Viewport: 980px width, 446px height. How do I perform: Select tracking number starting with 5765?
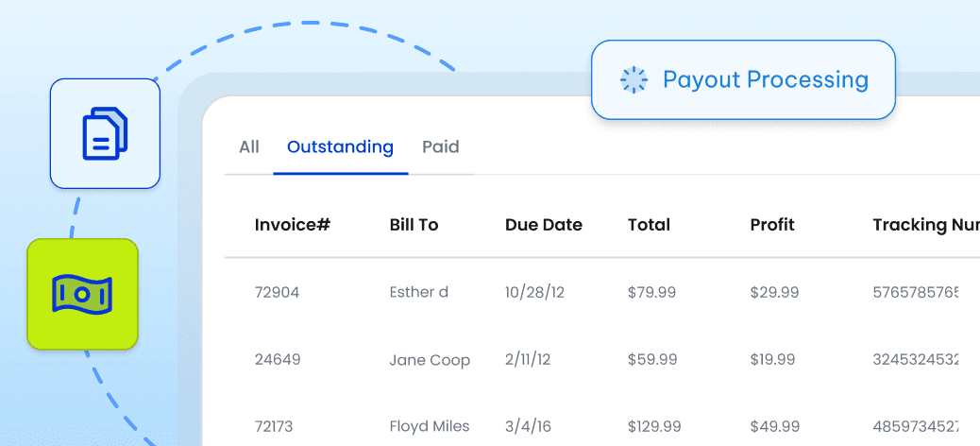(x=916, y=293)
